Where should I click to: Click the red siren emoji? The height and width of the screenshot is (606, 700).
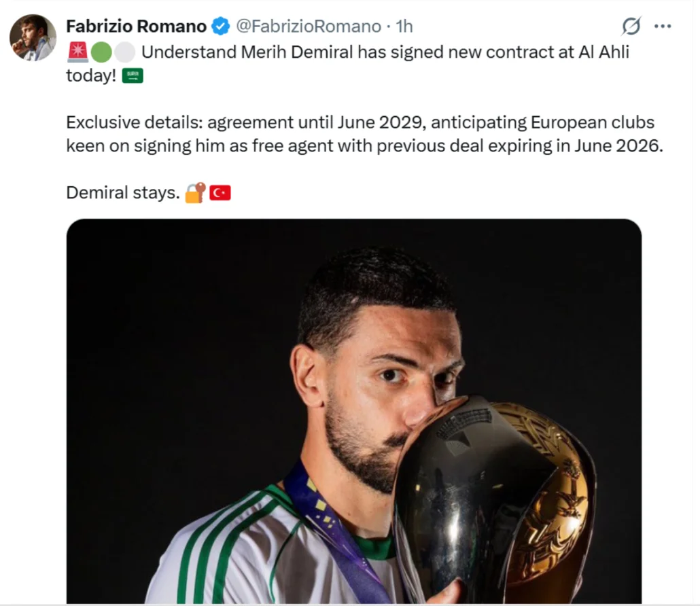coord(77,52)
